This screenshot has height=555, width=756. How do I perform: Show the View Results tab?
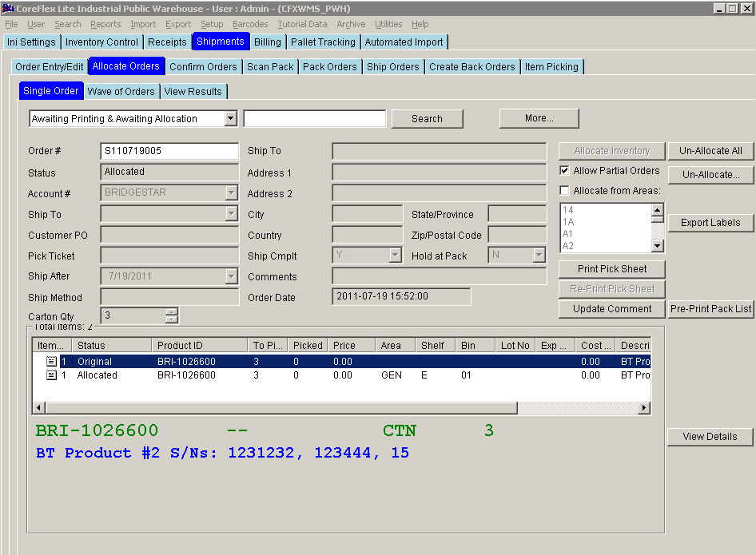(193, 91)
